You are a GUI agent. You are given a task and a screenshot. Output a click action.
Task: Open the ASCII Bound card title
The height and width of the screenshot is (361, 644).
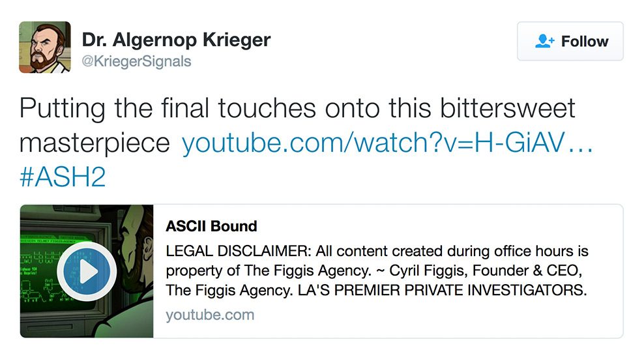pyautogui.click(x=211, y=226)
